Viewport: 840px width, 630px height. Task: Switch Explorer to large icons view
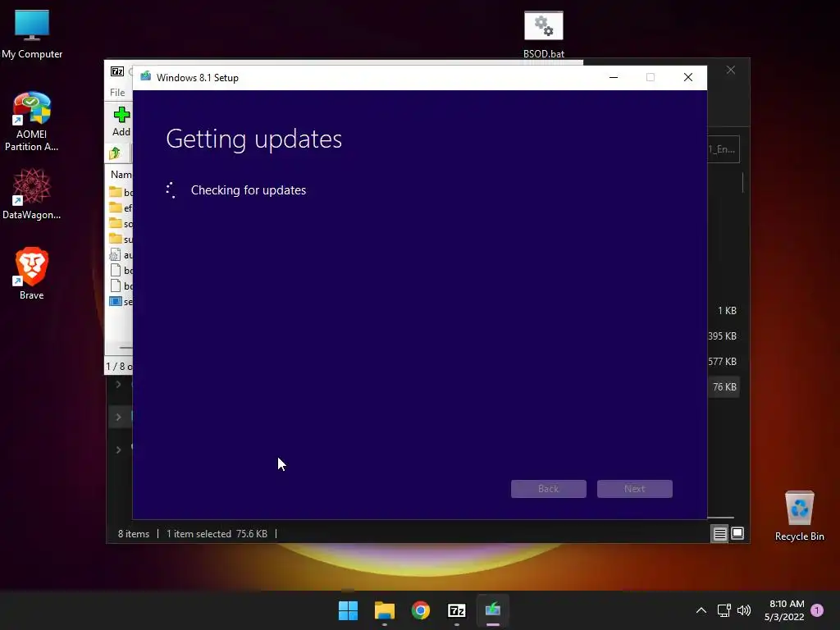click(737, 533)
